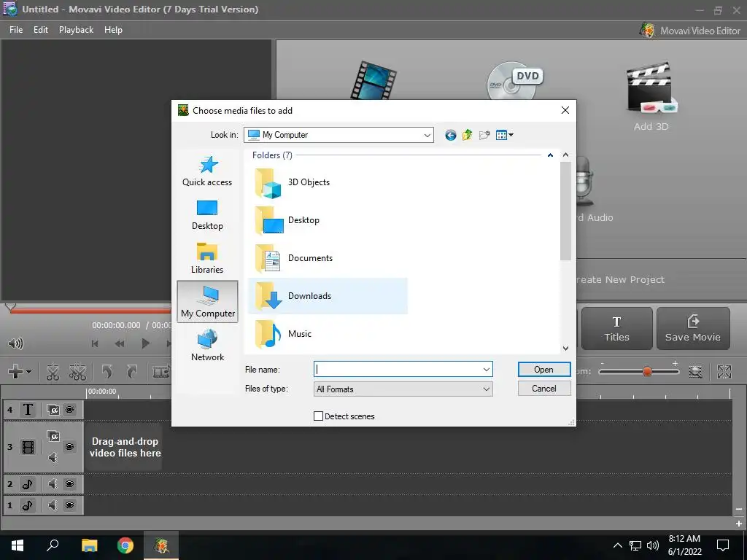Click the DVD disc import icon
The image size is (747, 560).
pos(514,81)
